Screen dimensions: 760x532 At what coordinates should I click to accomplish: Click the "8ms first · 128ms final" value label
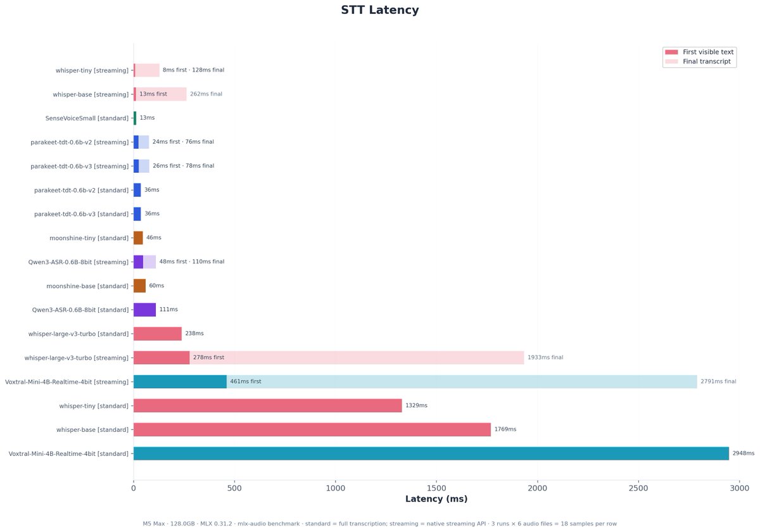pyautogui.click(x=193, y=70)
